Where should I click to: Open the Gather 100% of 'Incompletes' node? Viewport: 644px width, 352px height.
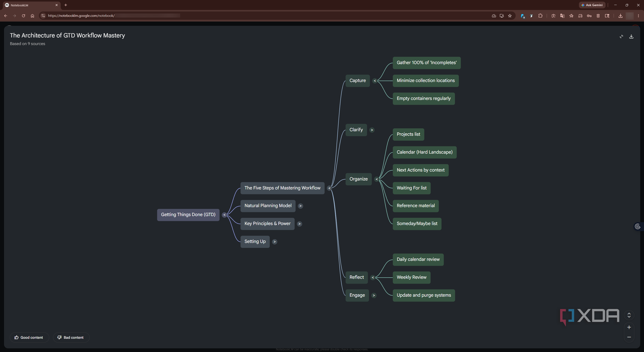pyautogui.click(x=427, y=63)
